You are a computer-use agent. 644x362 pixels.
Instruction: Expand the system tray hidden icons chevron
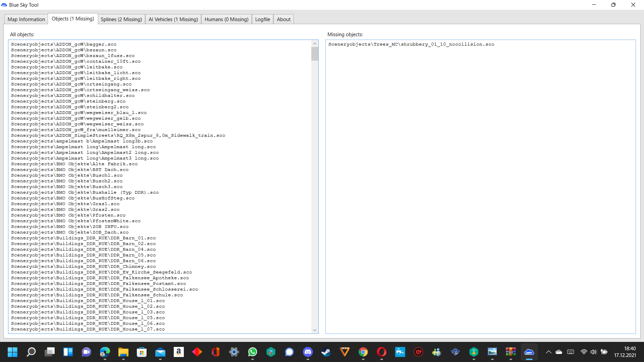548,352
